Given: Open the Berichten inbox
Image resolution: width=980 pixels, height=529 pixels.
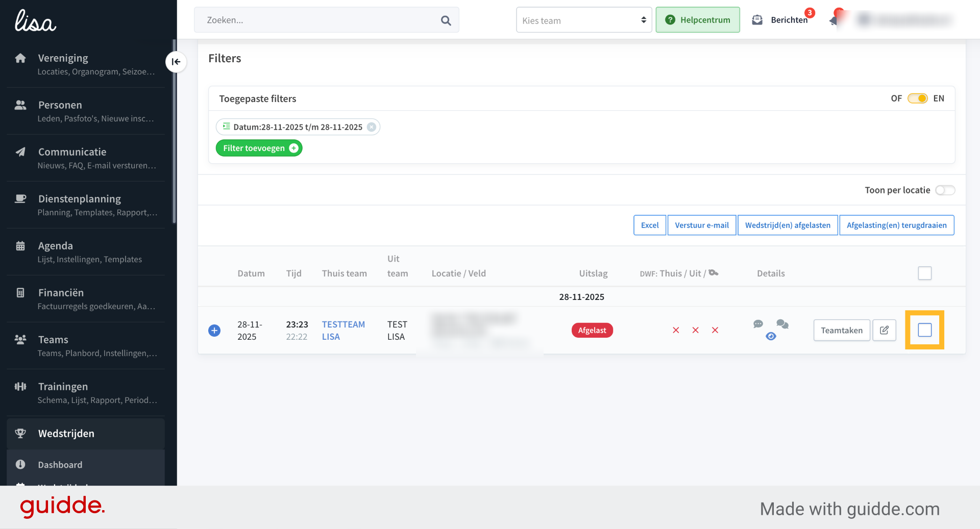Looking at the screenshot, I should point(780,20).
